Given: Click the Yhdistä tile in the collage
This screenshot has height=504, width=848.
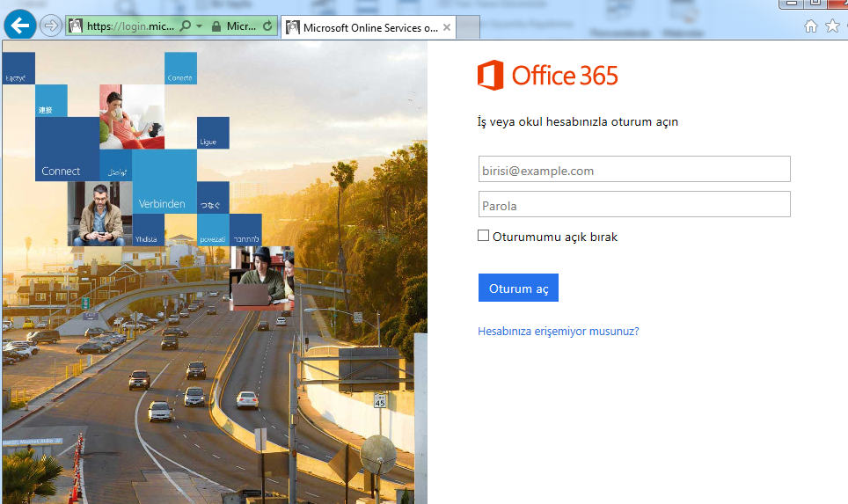Looking at the screenshot, I should click(148, 230).
